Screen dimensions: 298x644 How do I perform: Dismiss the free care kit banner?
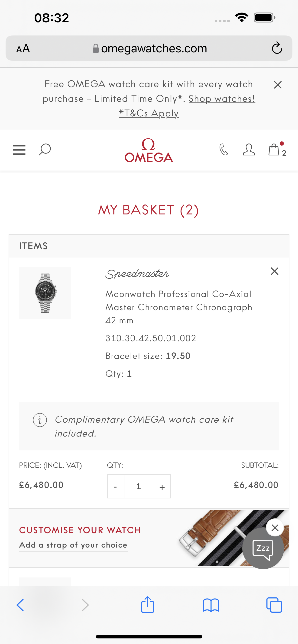coord(278,85)
